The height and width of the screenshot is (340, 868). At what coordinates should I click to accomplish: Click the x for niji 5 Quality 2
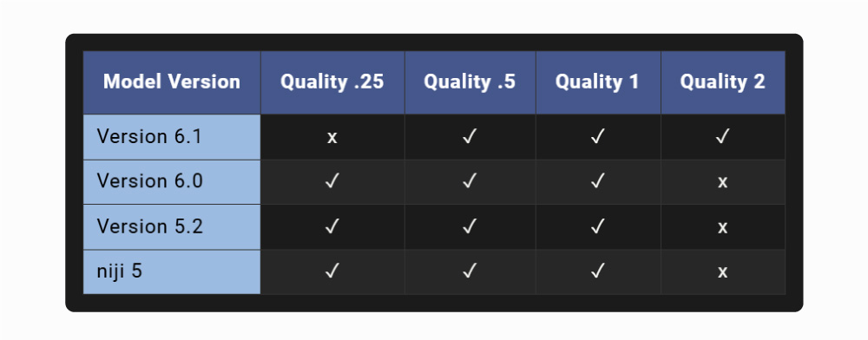point(722,272)
